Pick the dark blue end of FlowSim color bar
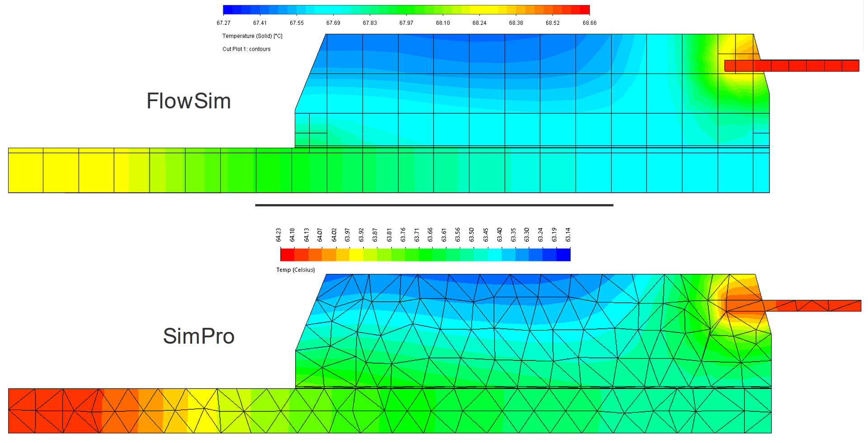This screenshot has height=443, width=868. pyautogui.click(x=228, y=10)
